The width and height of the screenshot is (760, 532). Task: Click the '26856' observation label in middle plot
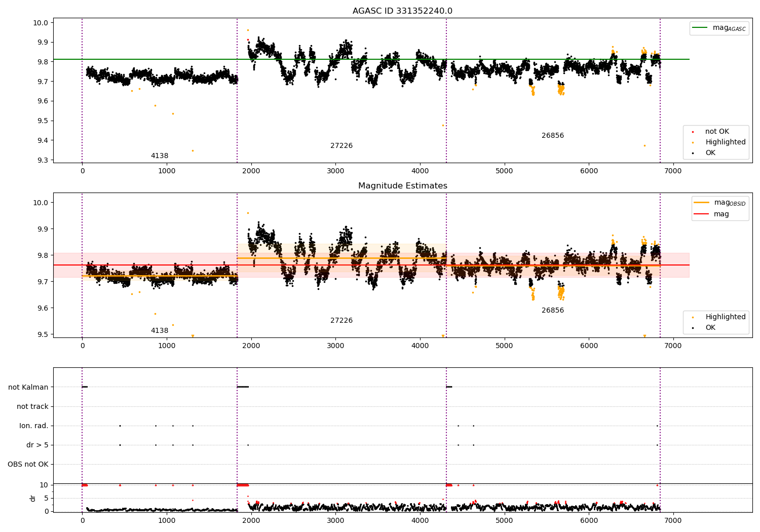553,311
